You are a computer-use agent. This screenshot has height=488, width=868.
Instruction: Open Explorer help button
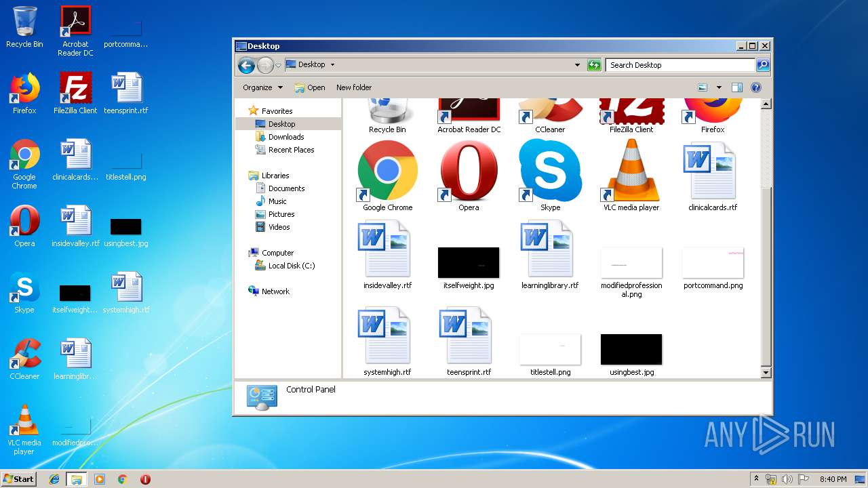click(x=756, y=87)
